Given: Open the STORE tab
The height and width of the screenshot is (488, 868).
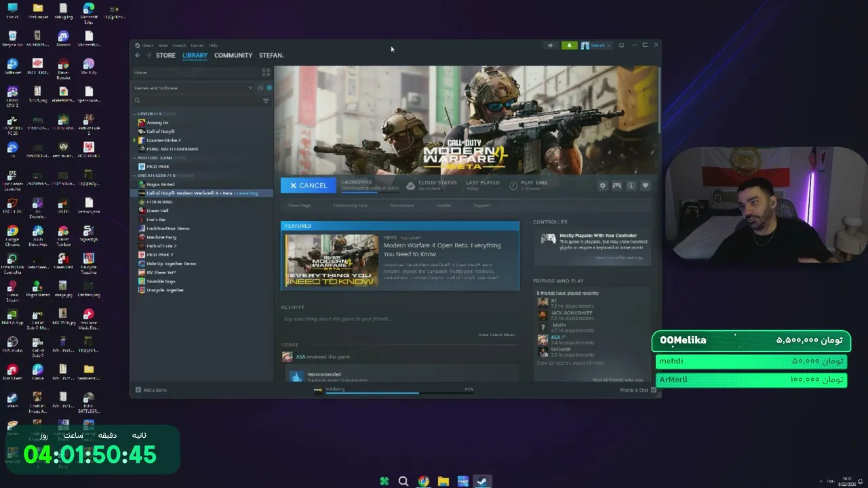Looking at the screenshot, I should coord(165,56).
